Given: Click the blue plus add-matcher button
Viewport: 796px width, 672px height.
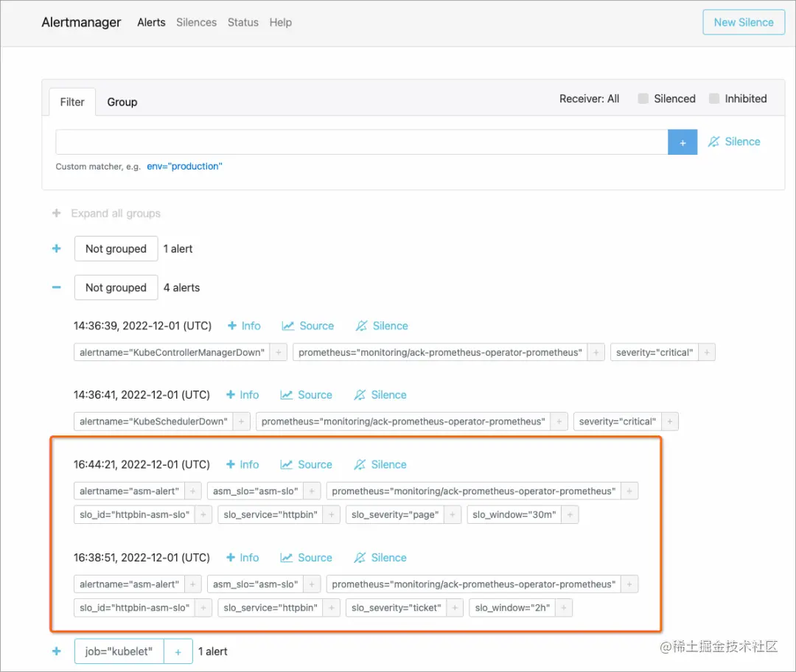Looking at the screenshot, I should coord(682,142).
